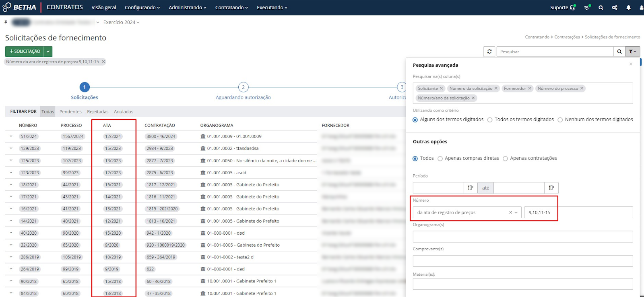Select the 'Todos' radio under Outras opções
Viewport: 644px width, 297px height.
tap(415, 159)
